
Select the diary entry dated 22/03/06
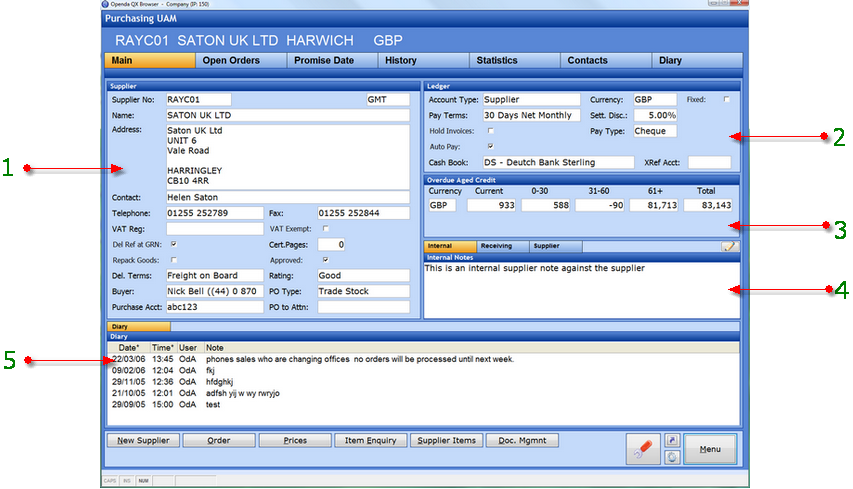coord(423,359)
